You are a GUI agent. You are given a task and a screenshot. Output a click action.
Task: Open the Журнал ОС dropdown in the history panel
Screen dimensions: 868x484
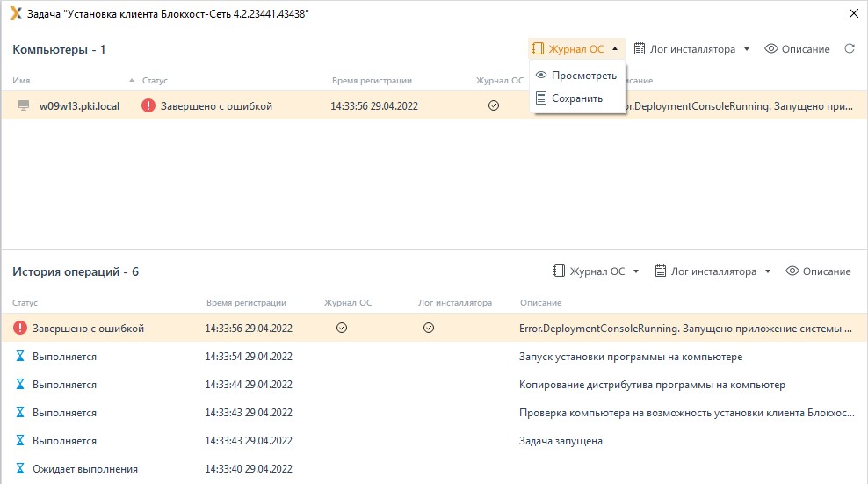[597, 271]
